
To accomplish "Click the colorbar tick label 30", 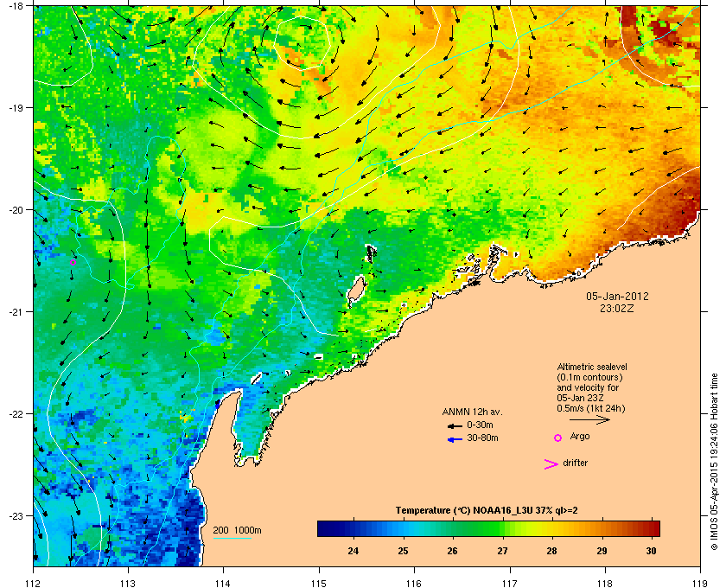I will point(651,551).
